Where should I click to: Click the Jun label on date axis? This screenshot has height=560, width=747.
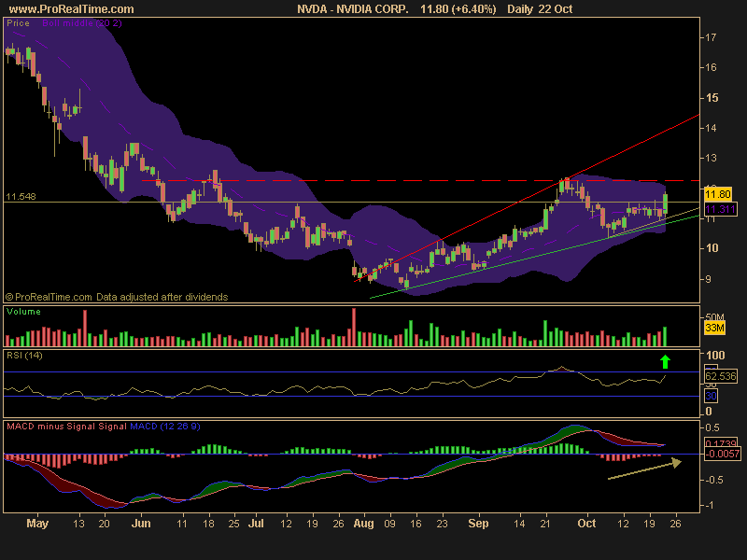tap(141, 524)
